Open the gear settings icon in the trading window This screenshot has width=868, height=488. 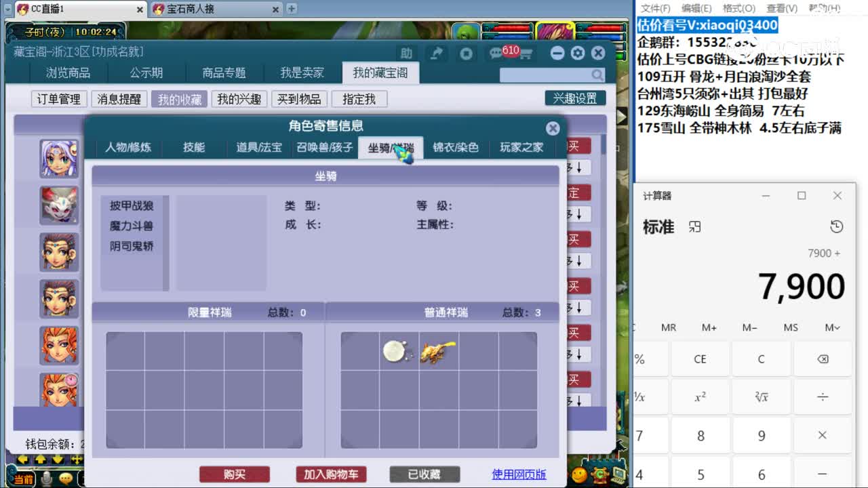577,53
